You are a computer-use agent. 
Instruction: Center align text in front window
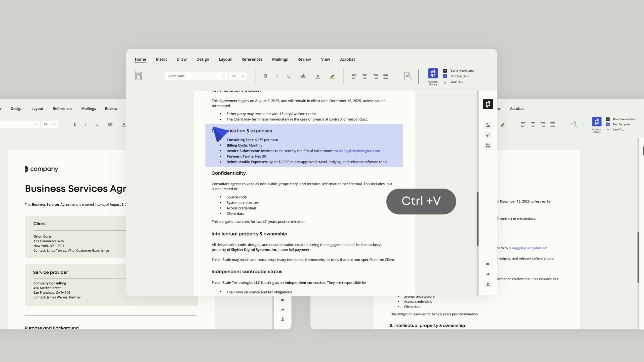[365, 76]
